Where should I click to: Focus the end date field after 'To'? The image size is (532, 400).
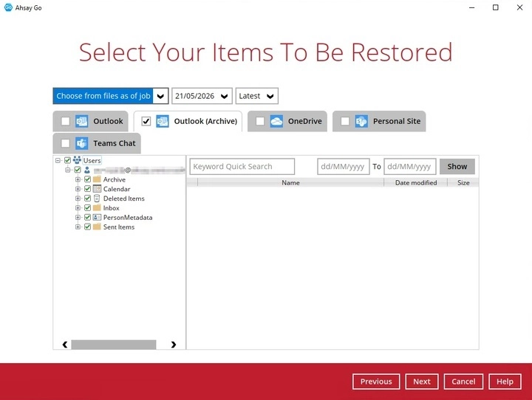click(410, 167)
